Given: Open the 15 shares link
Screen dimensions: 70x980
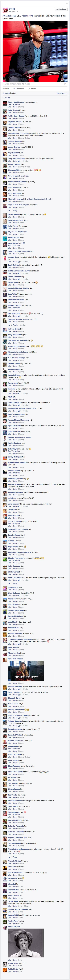Looking at the screenshot, I should point(6,98).
